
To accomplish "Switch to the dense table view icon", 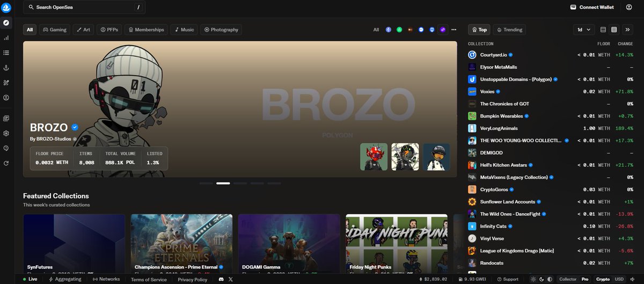I will tap(614, 30).
